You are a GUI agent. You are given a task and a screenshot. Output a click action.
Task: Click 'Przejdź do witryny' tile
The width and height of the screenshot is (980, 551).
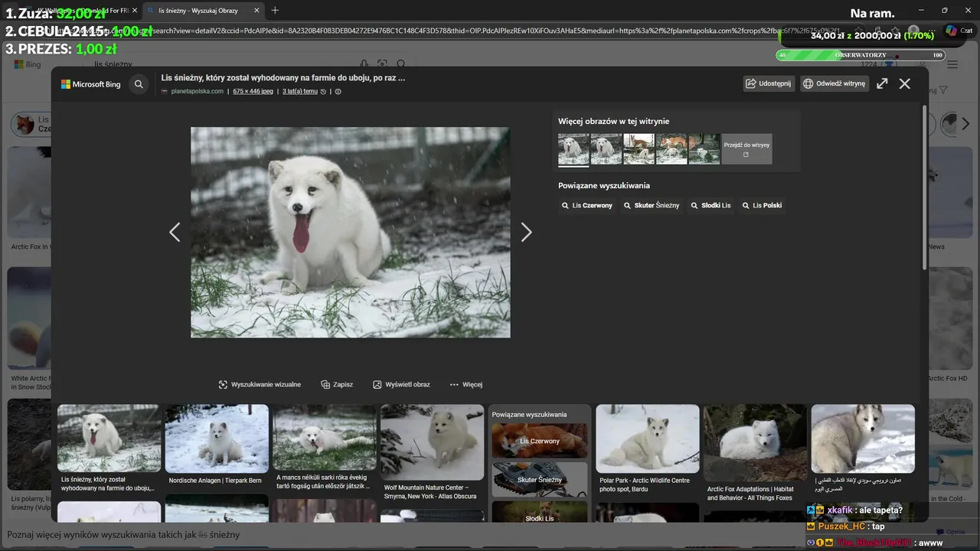[746, 149]
